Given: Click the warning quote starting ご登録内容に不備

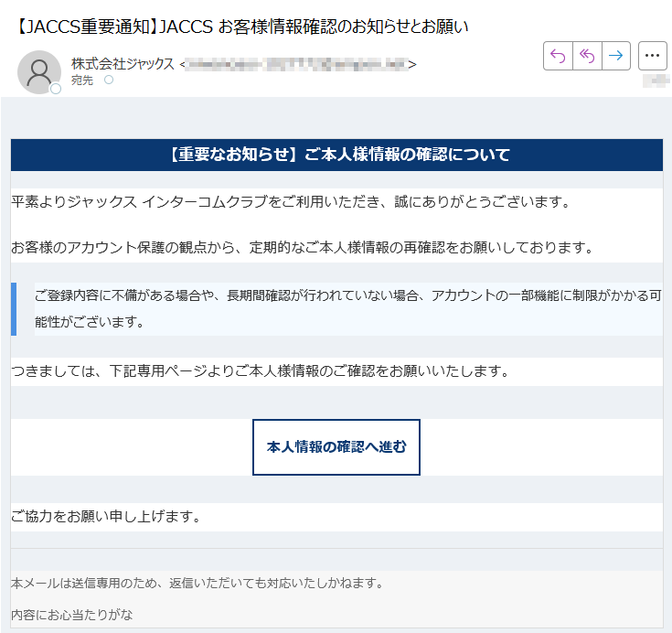Looking at the screenshot, I should pos(348,308).
